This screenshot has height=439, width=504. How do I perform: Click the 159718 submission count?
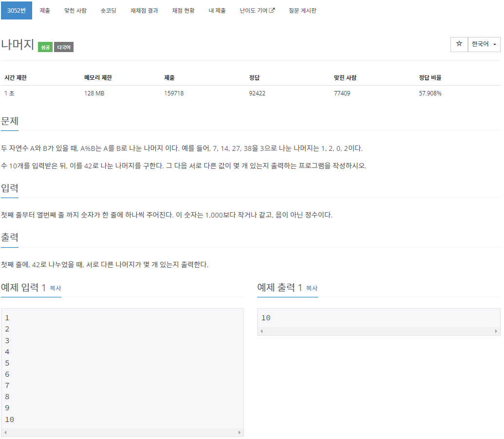coord(174,93)
